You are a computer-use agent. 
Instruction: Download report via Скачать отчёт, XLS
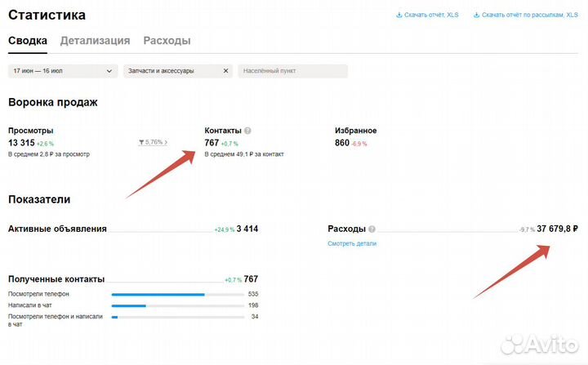coord(431,15)
